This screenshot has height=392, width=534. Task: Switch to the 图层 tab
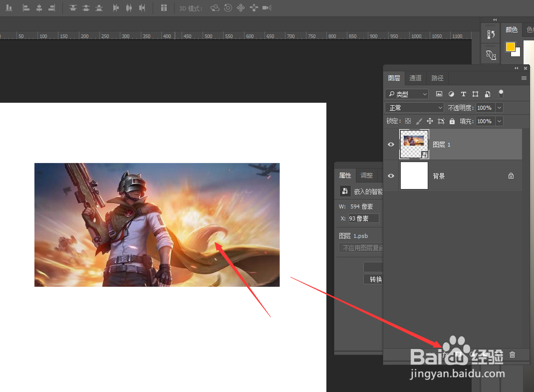(394, 78)
